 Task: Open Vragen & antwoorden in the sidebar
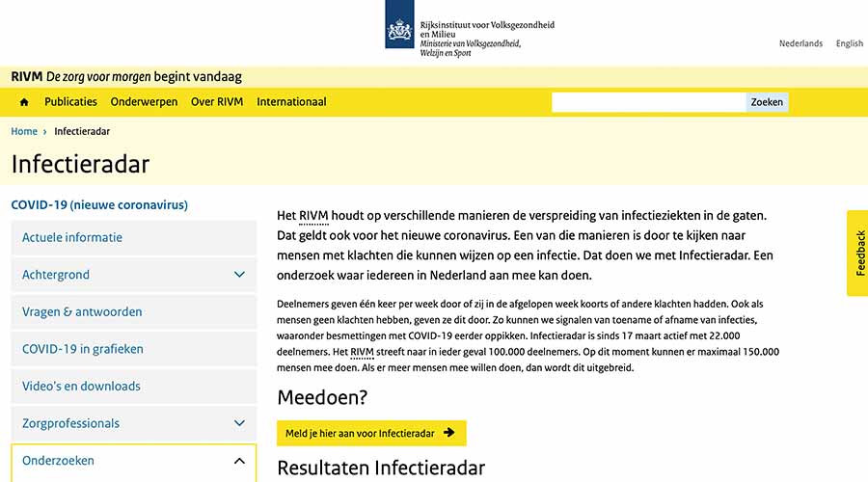coord(134,311)
